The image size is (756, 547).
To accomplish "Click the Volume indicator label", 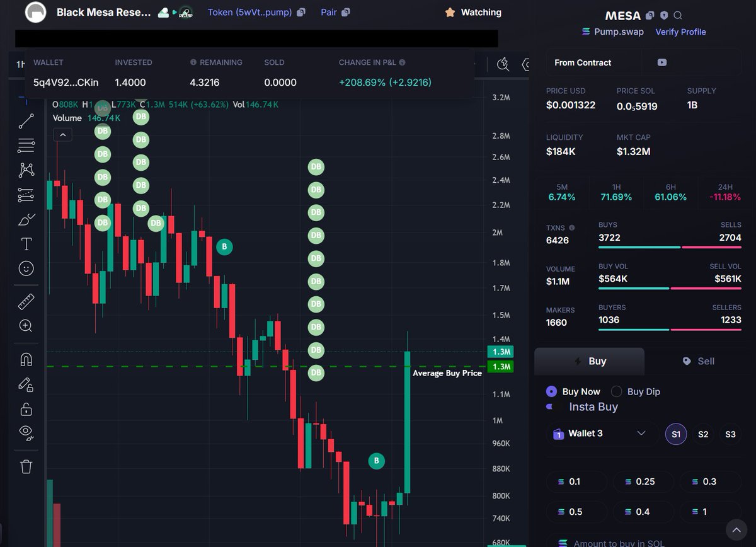I will click(67, 118).
